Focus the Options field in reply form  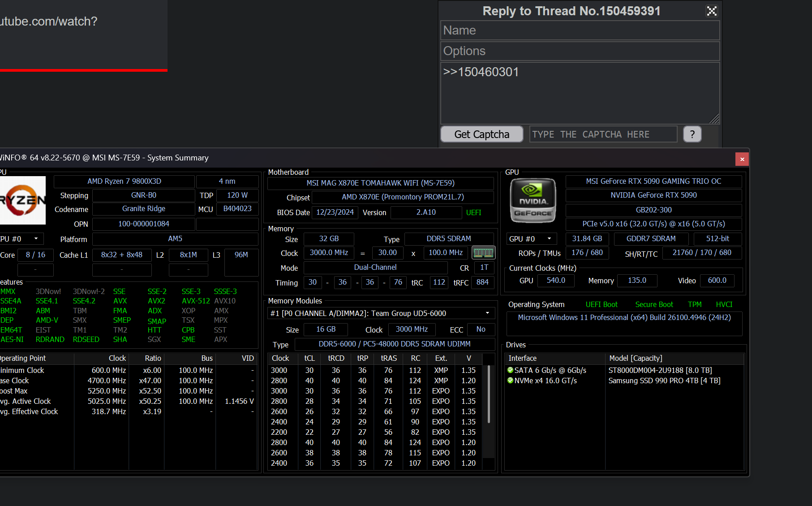[x=580, y=51]
